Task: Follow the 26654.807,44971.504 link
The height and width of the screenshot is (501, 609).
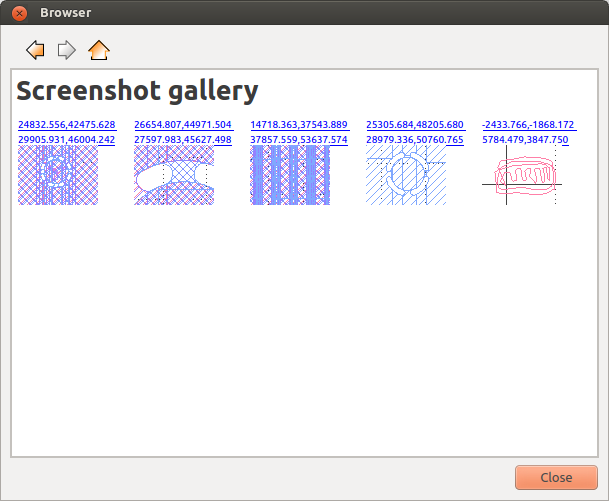Action: [182, 125]
